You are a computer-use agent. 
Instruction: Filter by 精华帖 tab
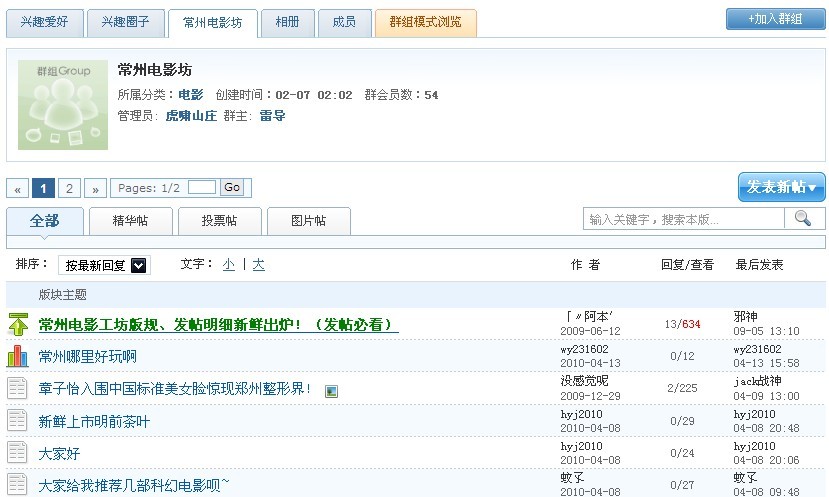pos(131,220)
